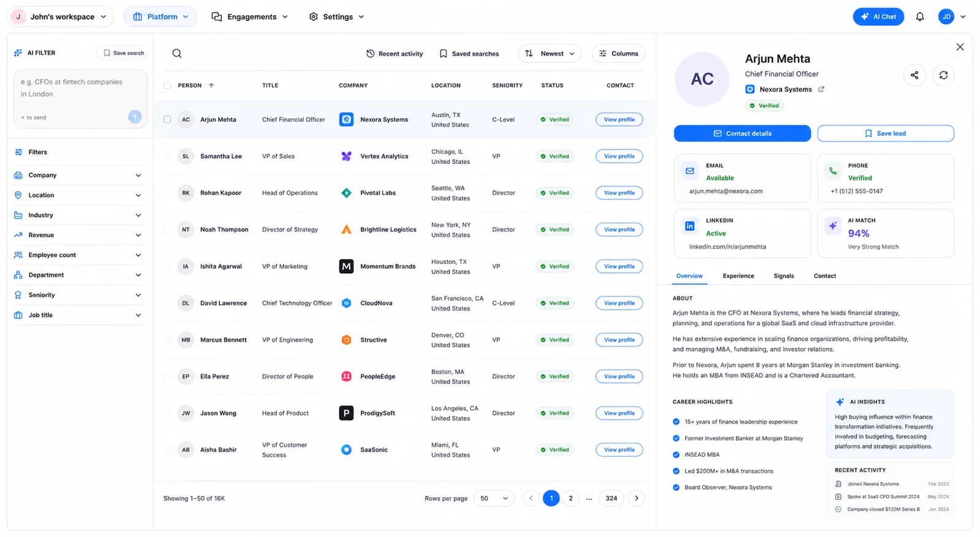Image resolution: width=980 pixels, height=537 pixels.
Task: Switch to the Contact tab
Action: point(824,276)
